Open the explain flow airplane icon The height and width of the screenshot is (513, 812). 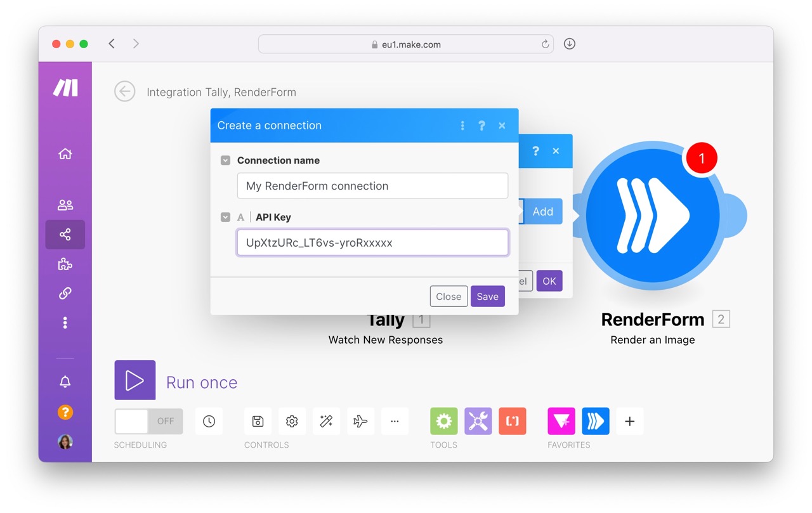(x=360, y=421)
